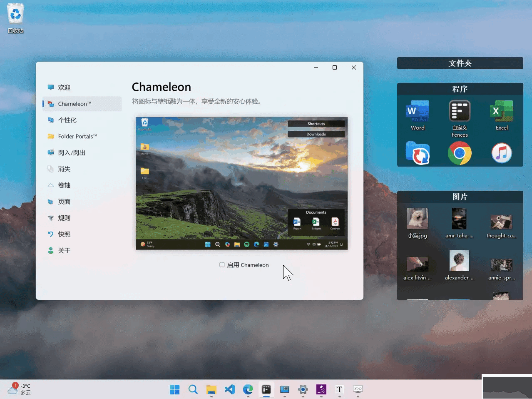Screen dimensions: 532x399
Task: Maximize the Fences settings window
Action: (x=335, y=67)
